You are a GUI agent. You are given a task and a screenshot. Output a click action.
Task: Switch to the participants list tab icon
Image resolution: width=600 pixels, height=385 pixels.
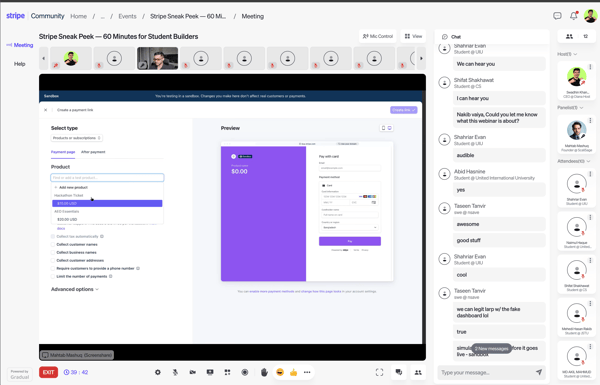click(569, 36)
